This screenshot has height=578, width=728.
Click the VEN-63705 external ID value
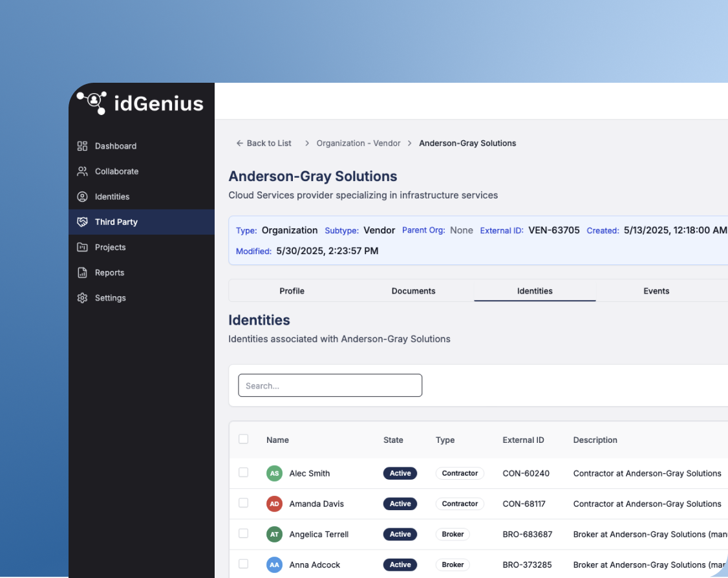point(554,230)
